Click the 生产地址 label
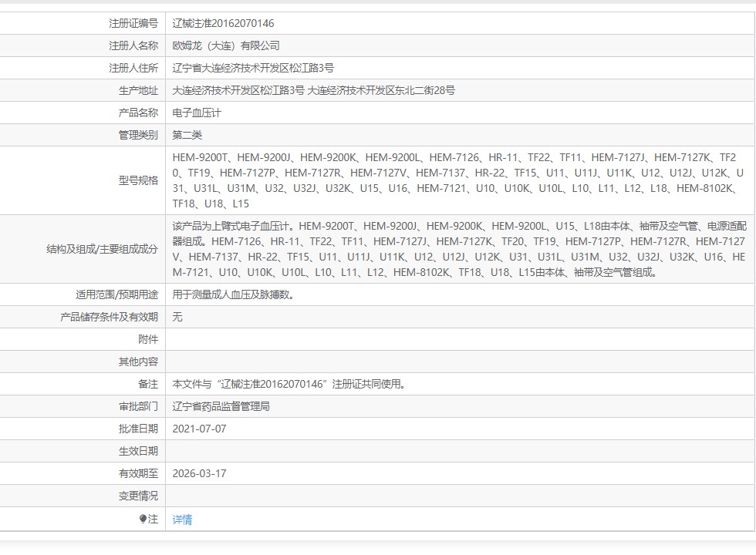Screen dimensions: 756x555 click(x=138, y=91)
